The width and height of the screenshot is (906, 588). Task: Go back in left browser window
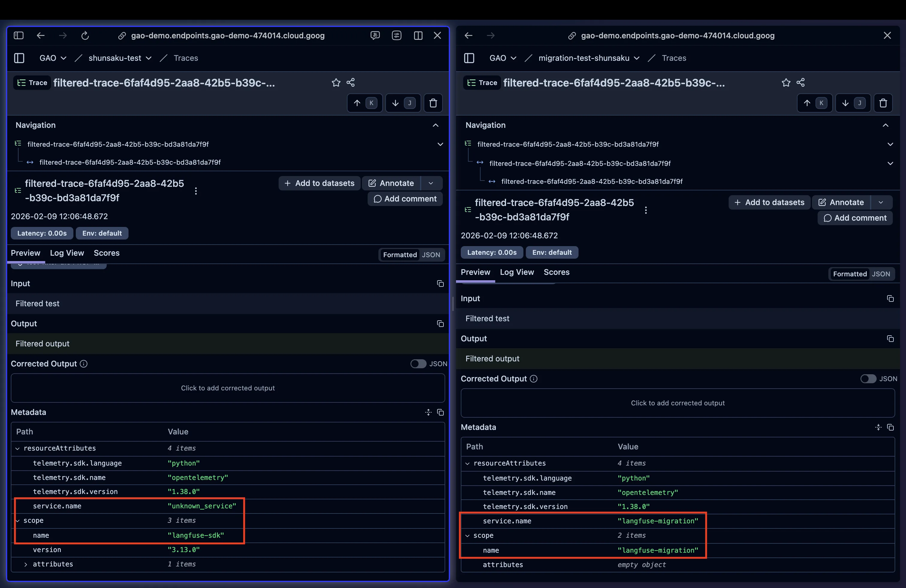[41, 35]
